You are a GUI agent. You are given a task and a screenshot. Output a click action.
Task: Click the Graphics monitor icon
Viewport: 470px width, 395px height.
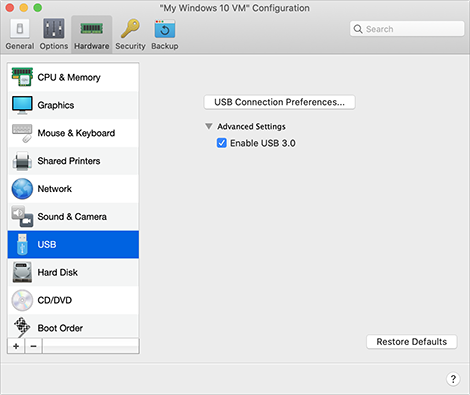(22, 105)
